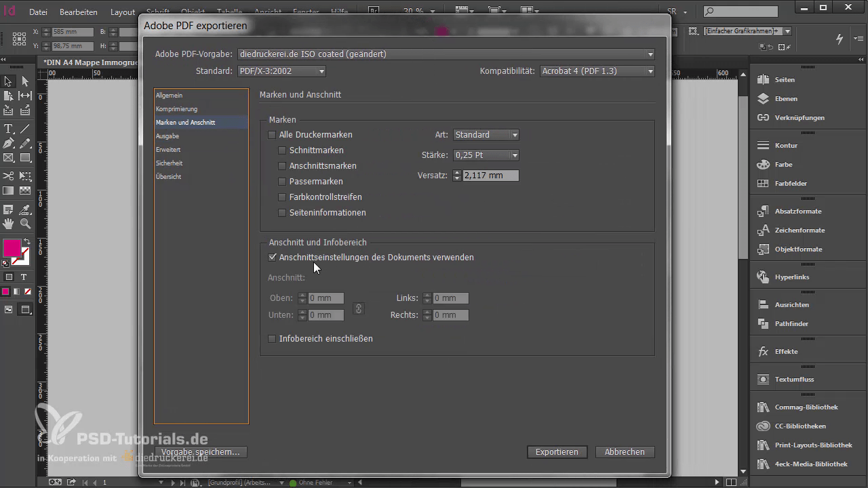Click the Vorgabe speichern button
Screen dimensions: 868x488
[x=200, y=452]
